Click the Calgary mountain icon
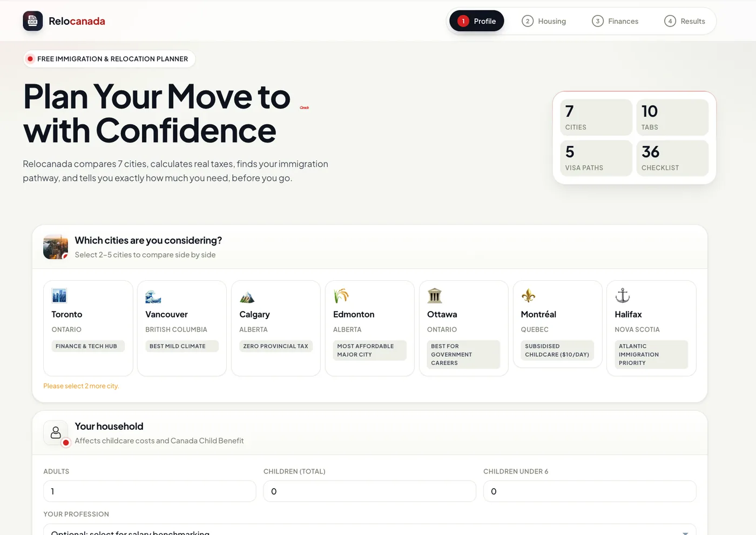 (x=247, y=296)
